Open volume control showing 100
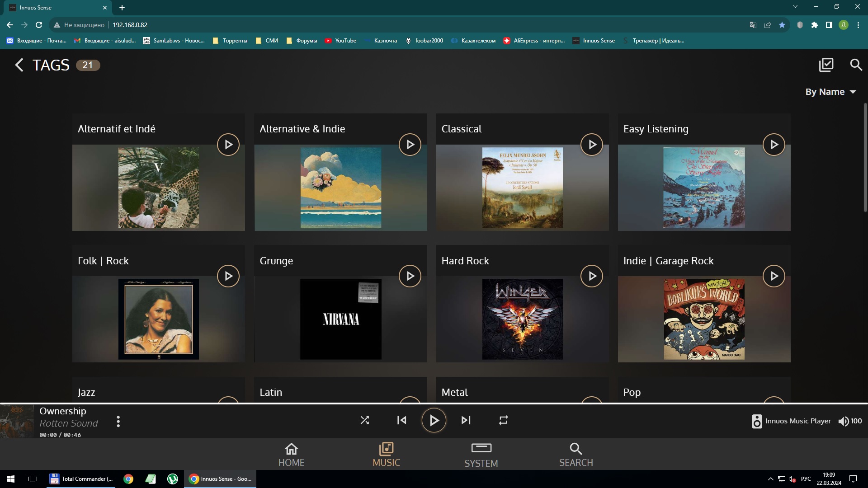This screenshot has height=488, width=868. point(850,421)
